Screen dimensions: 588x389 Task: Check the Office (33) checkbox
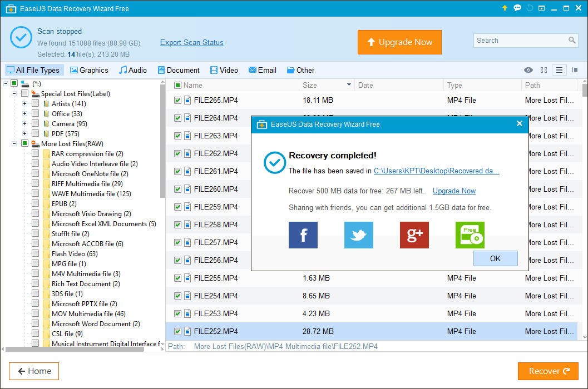point(35,113)
